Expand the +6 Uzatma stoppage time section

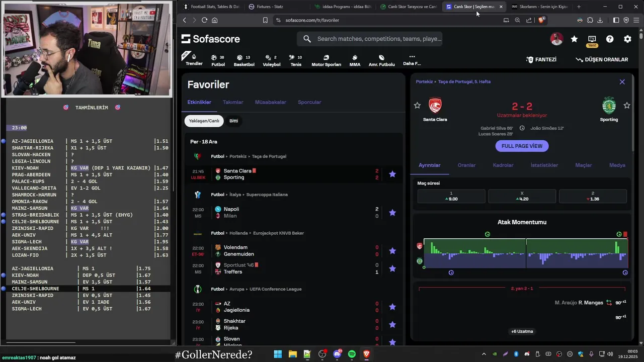coord(522,331)
